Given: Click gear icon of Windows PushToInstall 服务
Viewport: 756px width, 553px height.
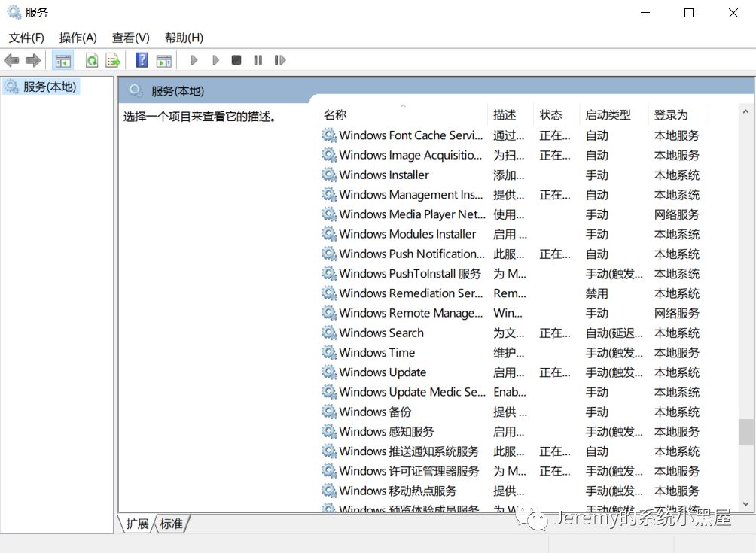Looking at the screenshot, I should [x=329, y=273].
